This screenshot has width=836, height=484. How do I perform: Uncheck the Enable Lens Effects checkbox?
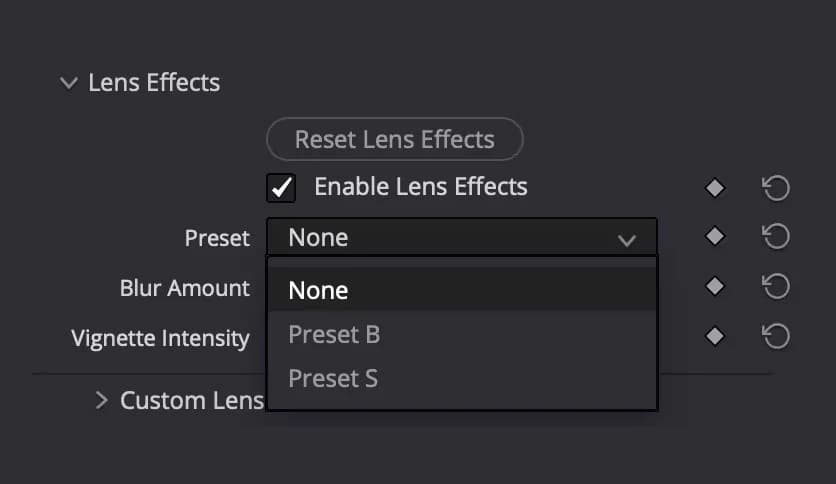(281, 188)
